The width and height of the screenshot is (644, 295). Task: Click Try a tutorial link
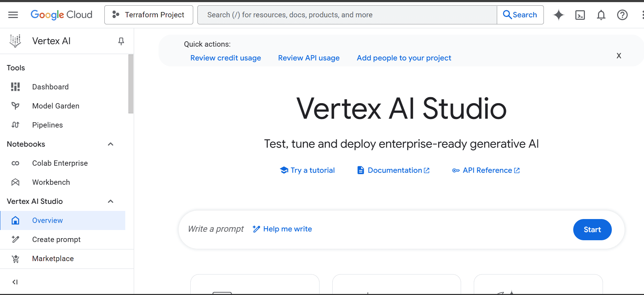307,170
